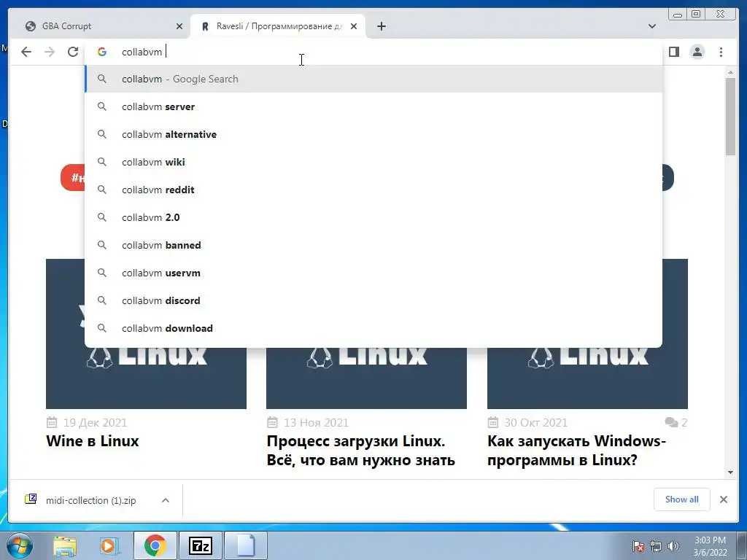The width and height of the screenshot is (747, 560).
Task: Open the side panel icon
Action: click(x=673, y=52)
